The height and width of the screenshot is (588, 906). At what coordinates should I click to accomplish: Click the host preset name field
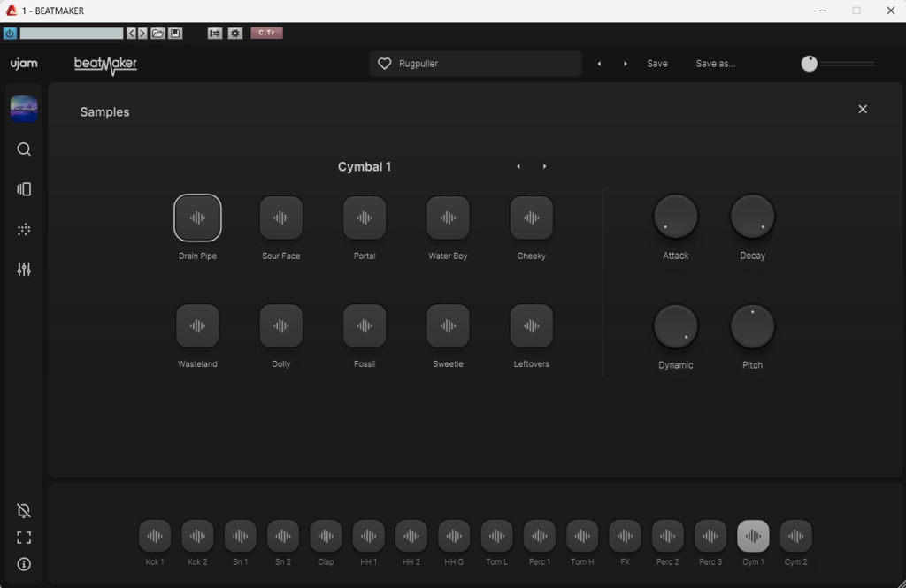72,34
